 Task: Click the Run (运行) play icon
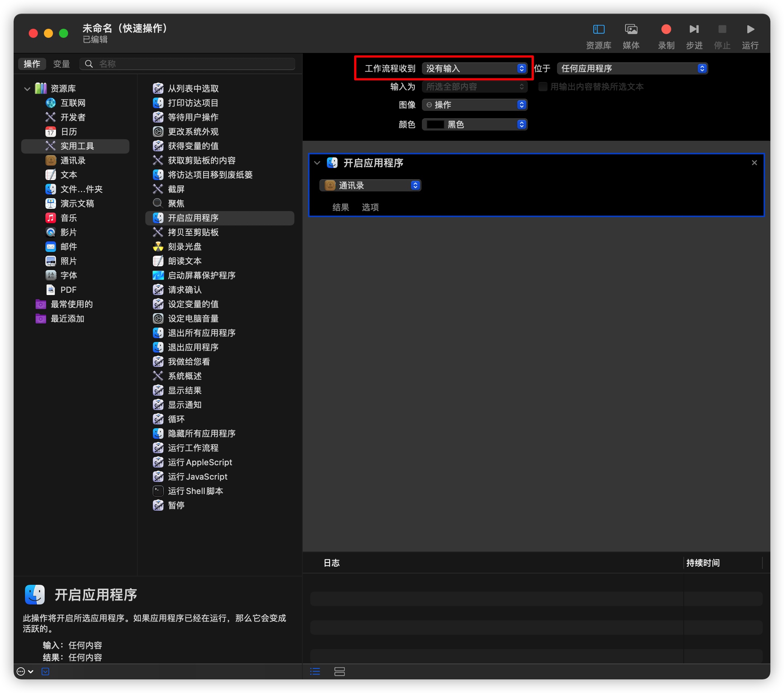coord(750,30)
